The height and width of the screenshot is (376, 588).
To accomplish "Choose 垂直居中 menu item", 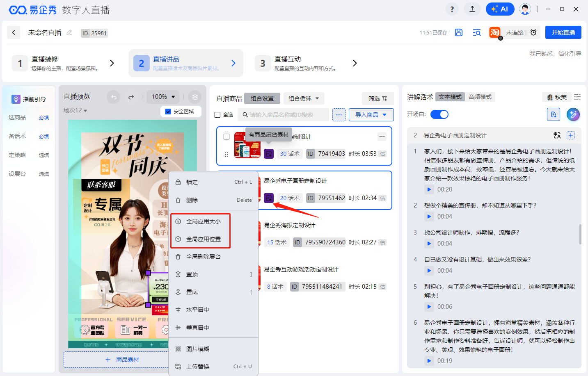I will click(x=213, y=328).
